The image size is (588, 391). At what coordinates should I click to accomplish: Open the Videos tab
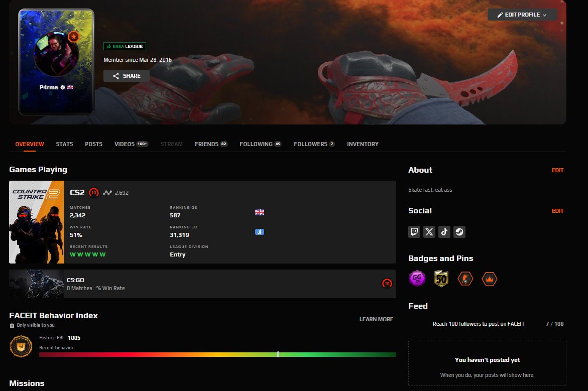coord(131,144)
